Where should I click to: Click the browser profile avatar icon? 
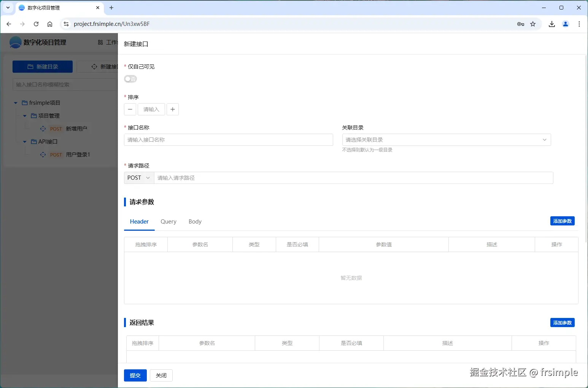pyautogui.click(x=565, y=24)
